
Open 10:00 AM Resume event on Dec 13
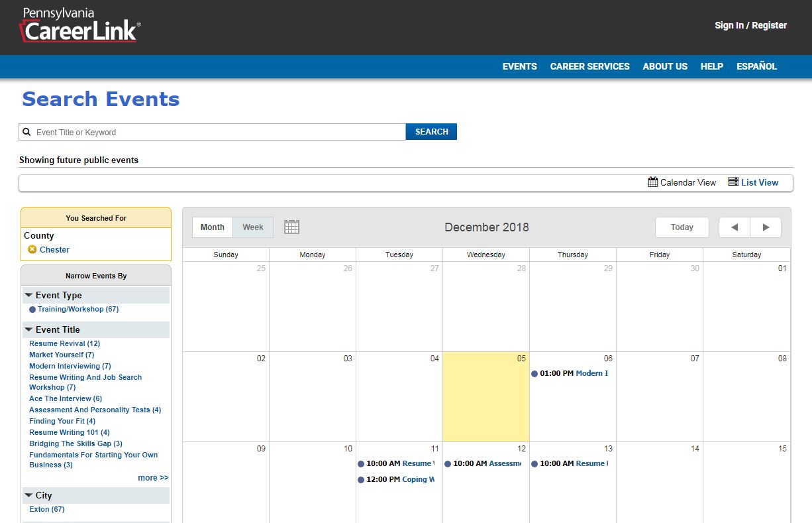570,463
